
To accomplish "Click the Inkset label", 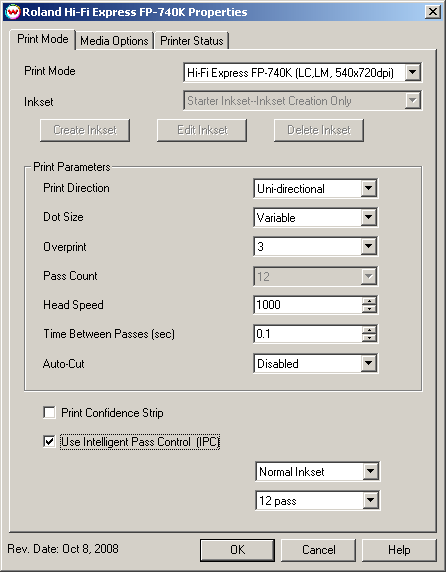I will (x=39, y=102).
